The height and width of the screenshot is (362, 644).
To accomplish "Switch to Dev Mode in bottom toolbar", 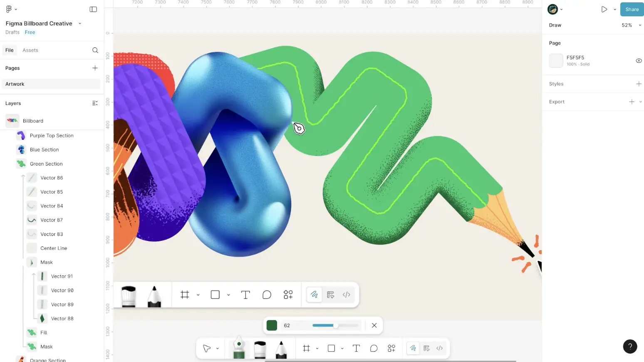I will (x=439, y=348).
